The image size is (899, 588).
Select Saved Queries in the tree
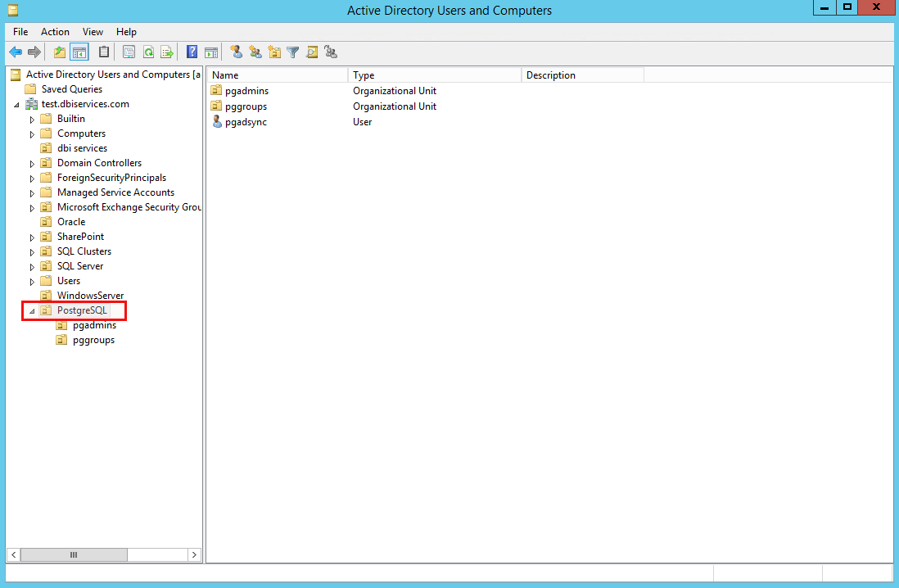(72, 89)
